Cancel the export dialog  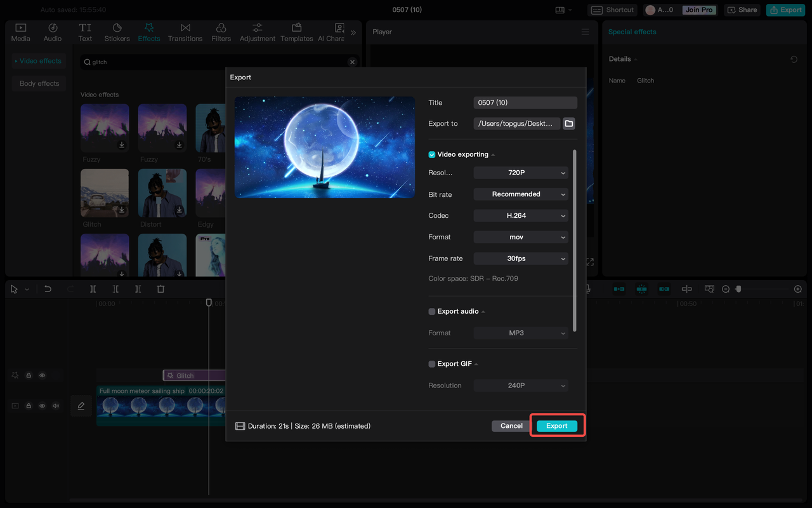click(510, 425)
